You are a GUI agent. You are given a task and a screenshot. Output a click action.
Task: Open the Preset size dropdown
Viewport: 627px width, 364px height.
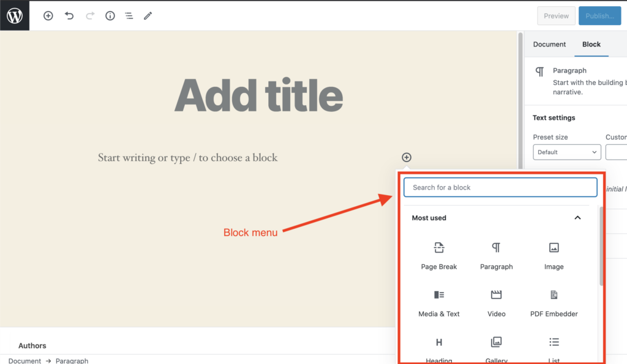pos(566,152)
